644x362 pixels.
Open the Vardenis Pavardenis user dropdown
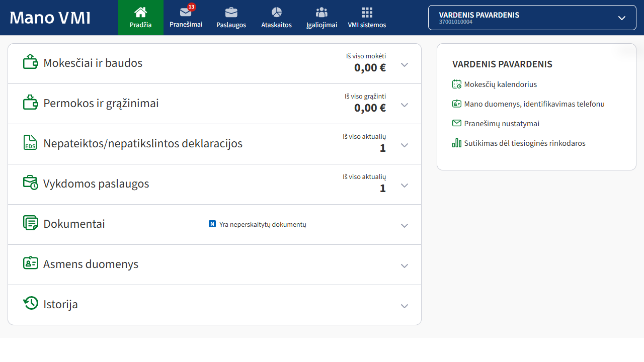point(532,18)
